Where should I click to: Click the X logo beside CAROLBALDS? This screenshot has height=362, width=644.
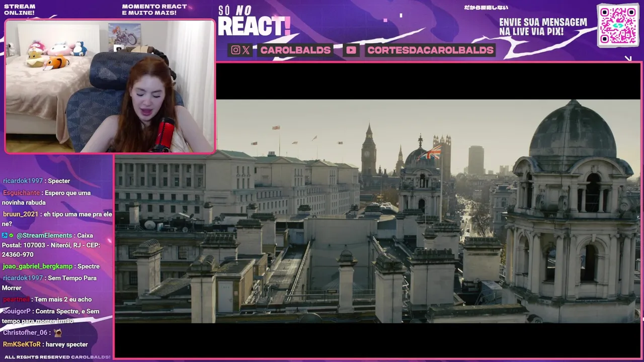coord(246,50)
